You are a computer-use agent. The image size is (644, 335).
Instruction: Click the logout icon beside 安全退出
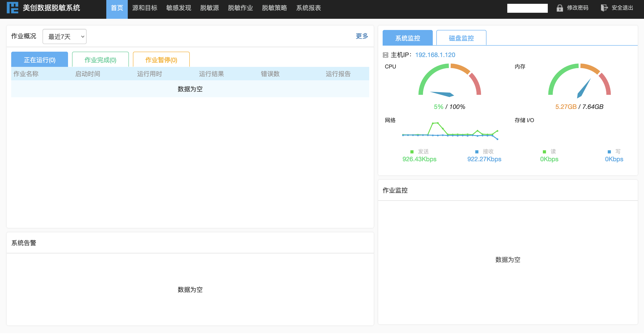(x=604, y=8)
